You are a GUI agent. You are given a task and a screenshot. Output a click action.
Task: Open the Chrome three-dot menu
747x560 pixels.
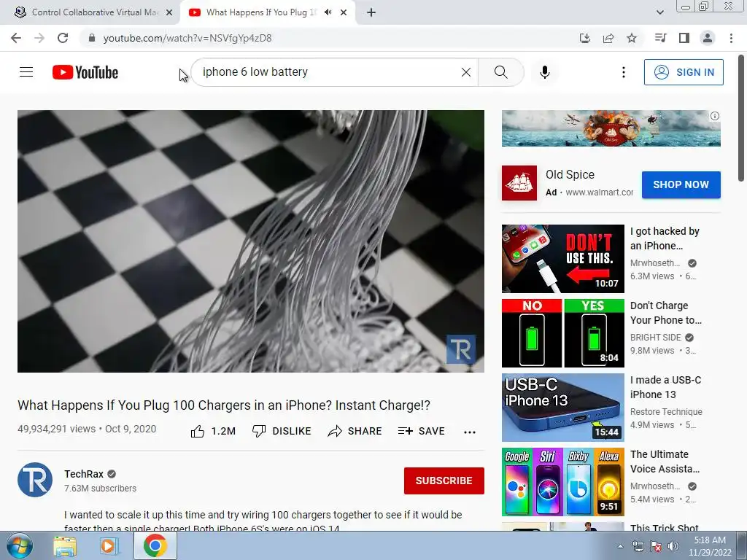(x=731, y=38)
